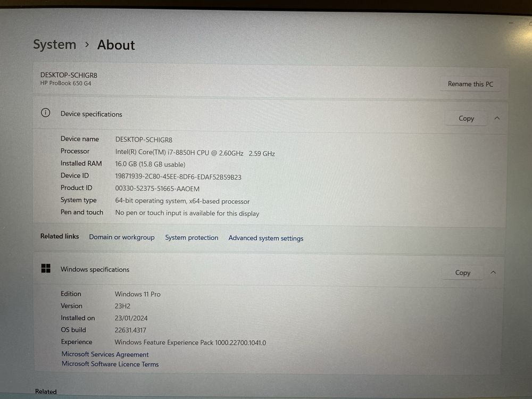The width and height of the screenshot is (532, 399).
Task: Click the Experience label
Action: pos(77,342)
